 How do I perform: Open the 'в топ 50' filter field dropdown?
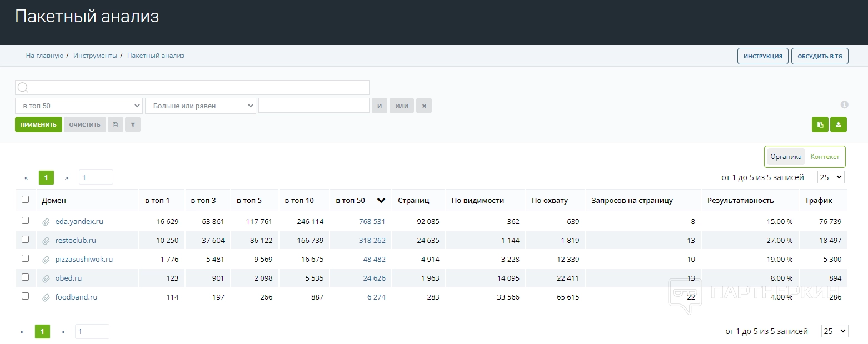tap(79, 106)
